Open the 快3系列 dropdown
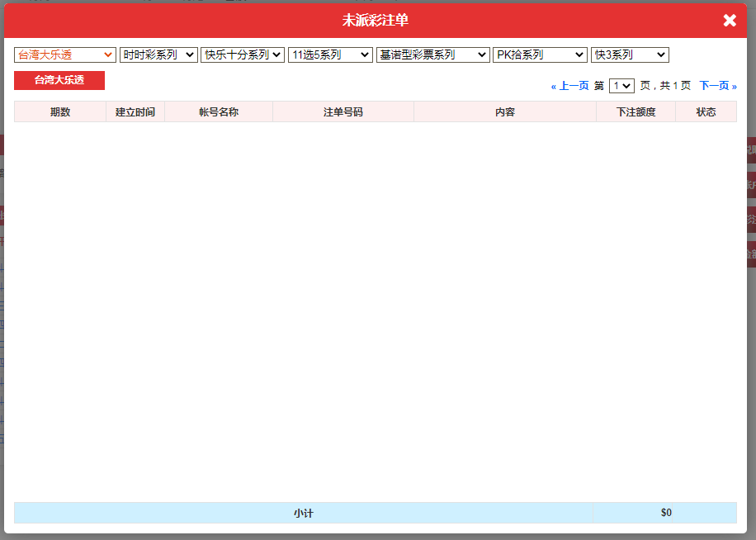 tap(630, 54)
